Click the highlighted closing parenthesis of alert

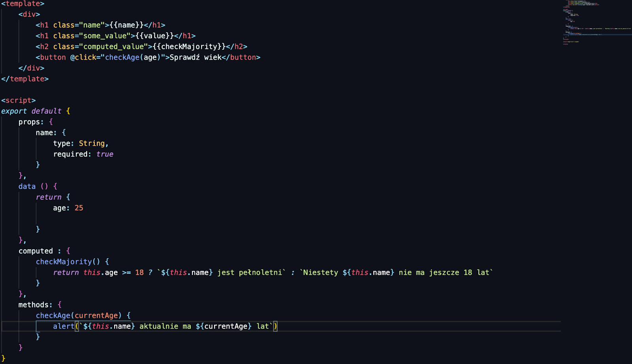(x=275, y=326)
